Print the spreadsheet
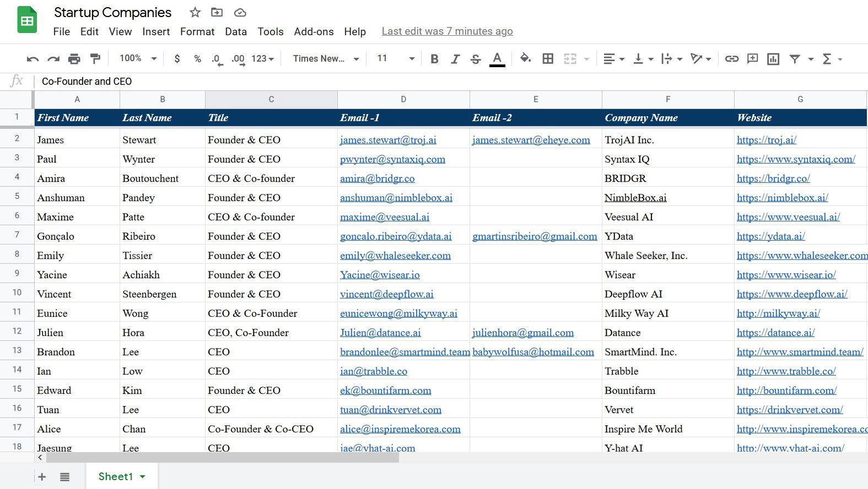The height and width of the screenshot is (489, 868). pyautogui.click(x=74, y=59)
